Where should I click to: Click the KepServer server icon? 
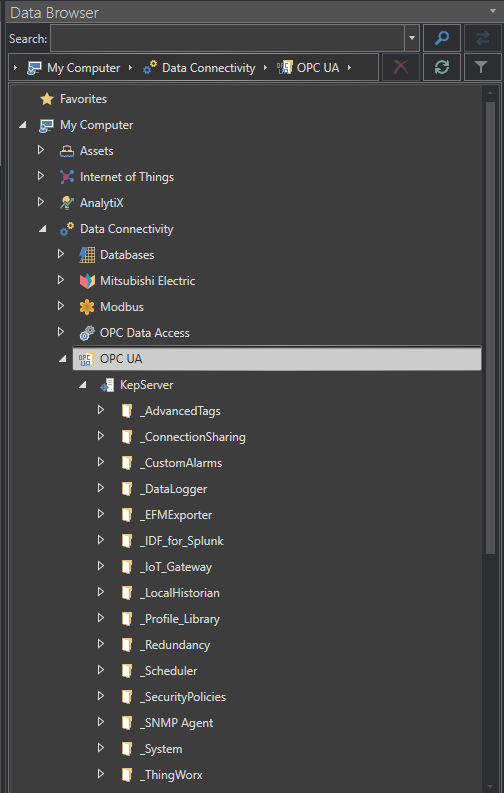point(107,385)
